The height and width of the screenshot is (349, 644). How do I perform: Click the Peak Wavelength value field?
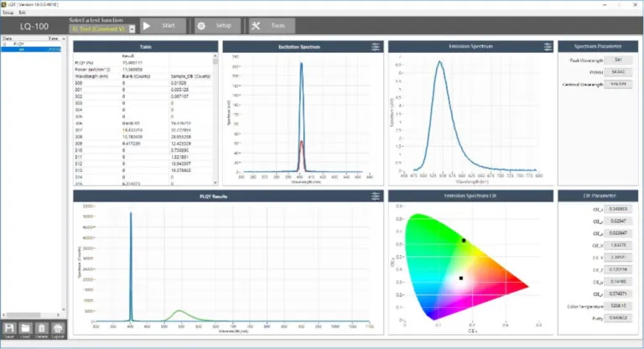(x=618, y=60)
